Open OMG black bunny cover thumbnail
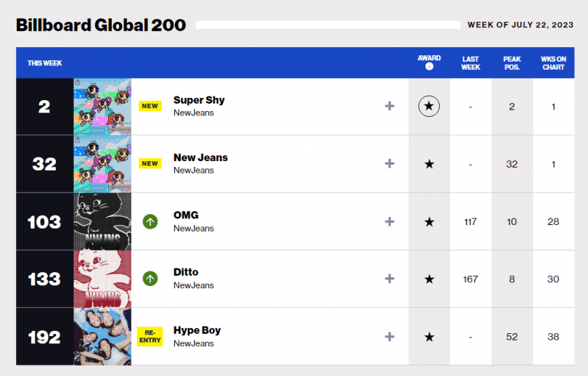The width and height of the screenshot is (588, 376). [x=102, y=221]
